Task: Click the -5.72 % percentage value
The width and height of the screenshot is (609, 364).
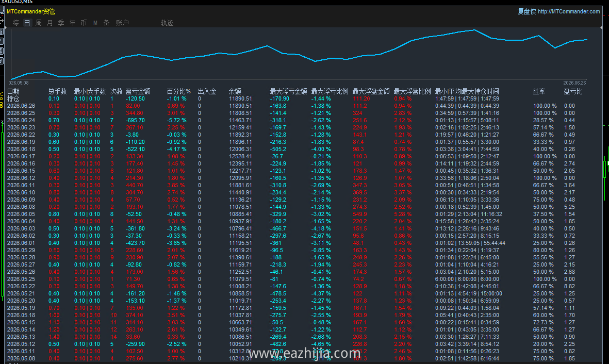Action: (177, 121)
